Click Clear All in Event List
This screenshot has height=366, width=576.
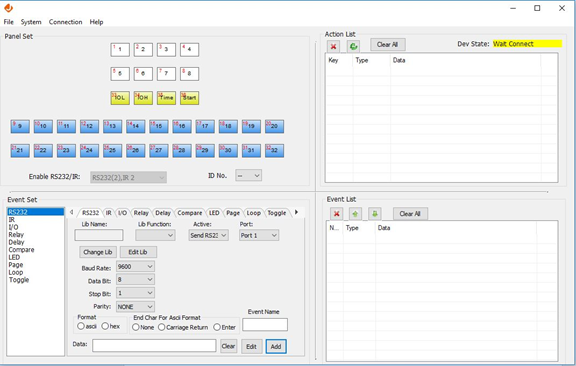click(410, 214)
